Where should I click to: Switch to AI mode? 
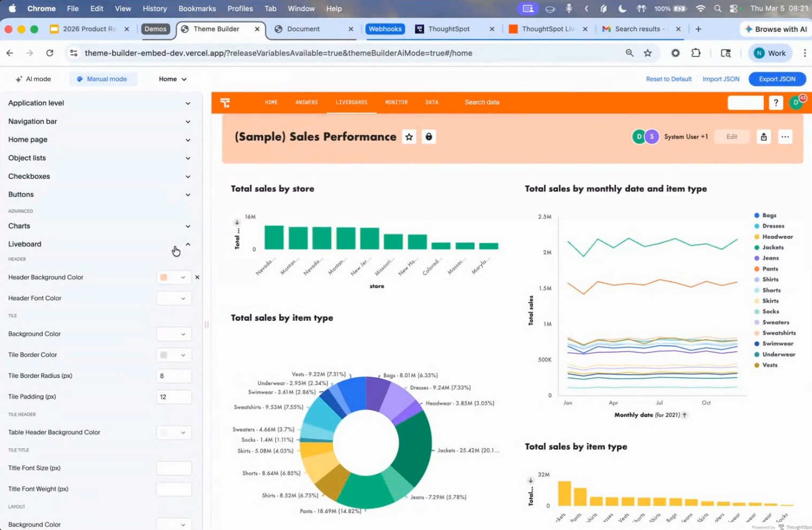(33, 79)
